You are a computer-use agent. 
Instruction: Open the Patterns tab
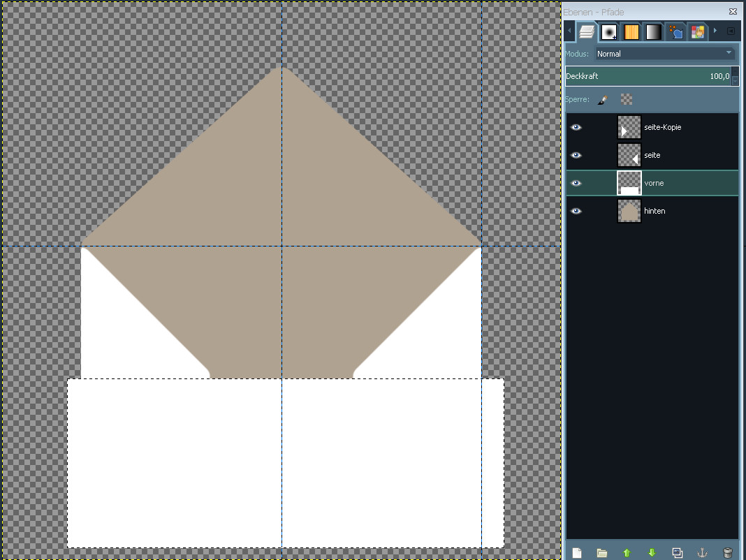tap(631, 32)
